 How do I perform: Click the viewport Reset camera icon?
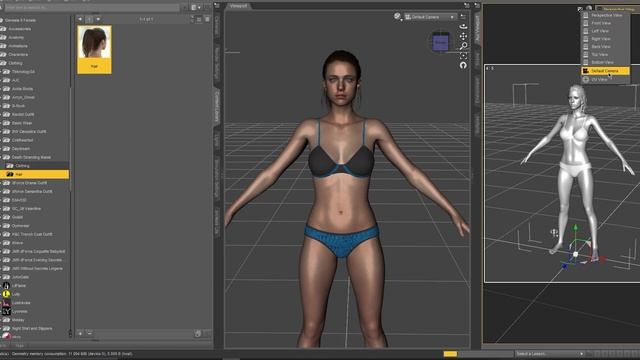pos(463,65)
